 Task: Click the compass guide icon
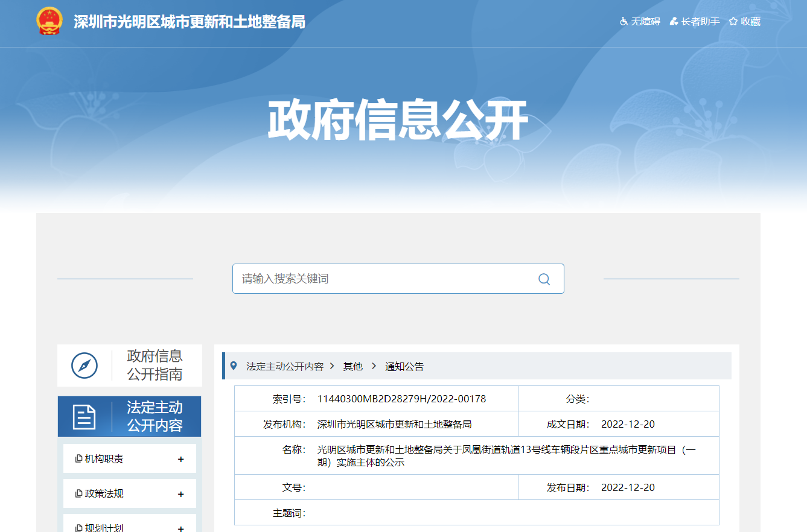tap(85, 366)
